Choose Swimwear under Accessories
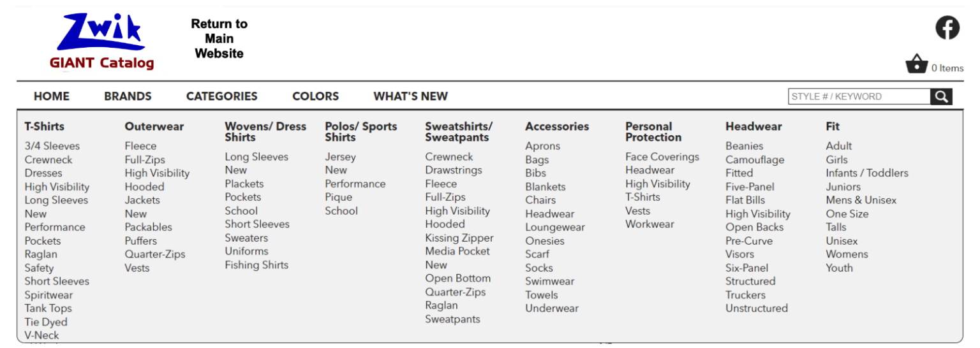The height and width of the screenshot is (348, 980). coord(550,281)
